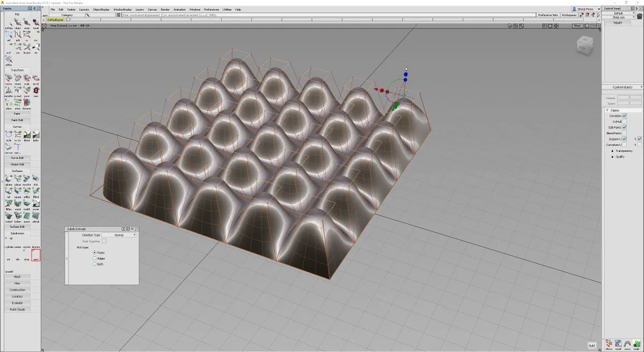
Task: Select the Rotate transform tool
Action: (18, 79)
